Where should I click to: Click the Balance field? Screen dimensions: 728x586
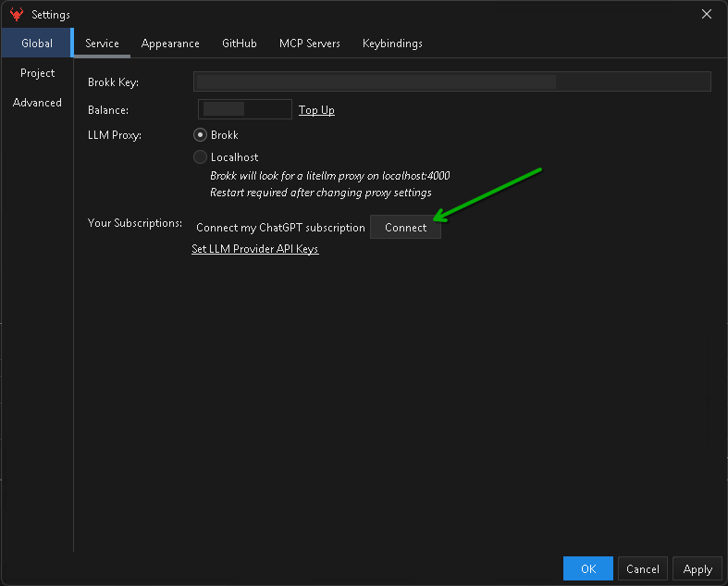pyautogui.click(x=245, y=110)
